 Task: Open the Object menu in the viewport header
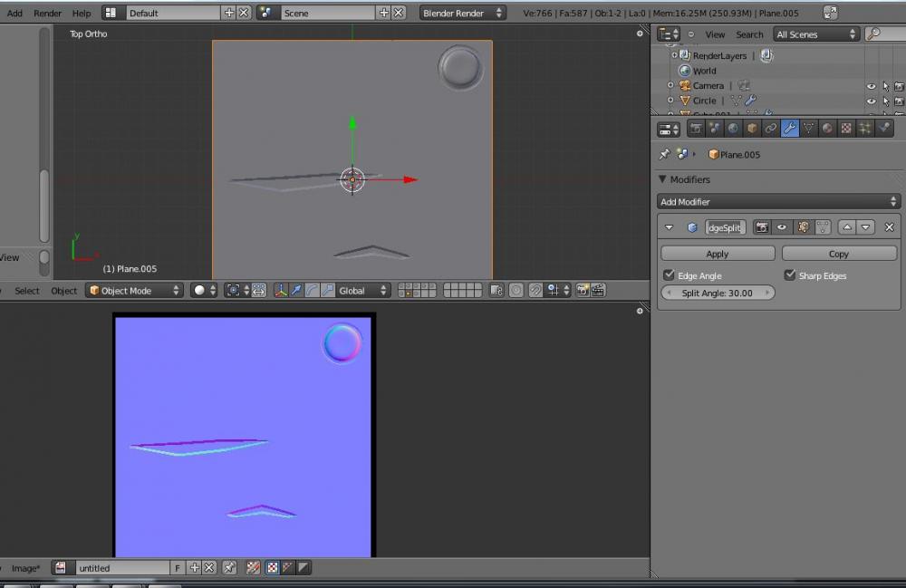pos(63,291)
